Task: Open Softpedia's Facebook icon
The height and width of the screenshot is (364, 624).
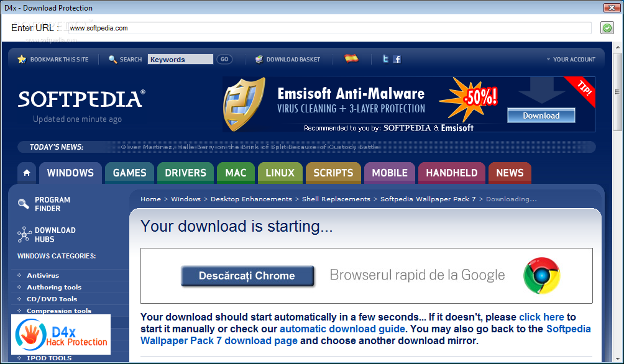Action: click(397, 59)
